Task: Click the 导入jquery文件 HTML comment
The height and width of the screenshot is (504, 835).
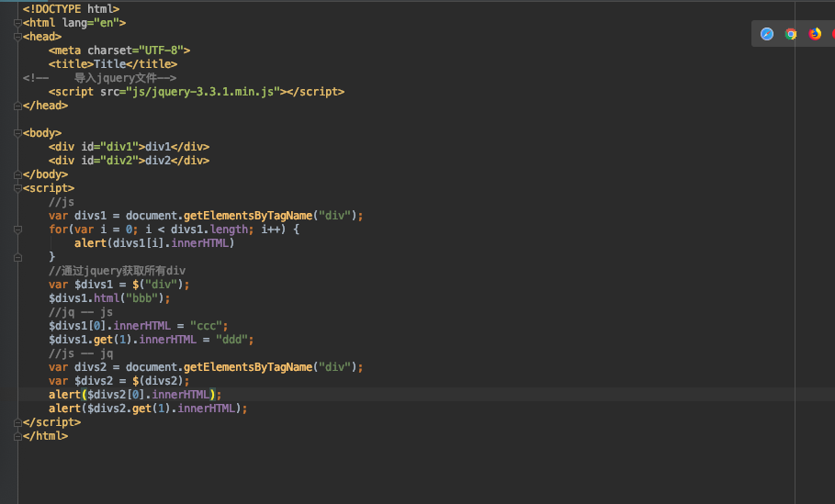Action: tap(99, 78)
